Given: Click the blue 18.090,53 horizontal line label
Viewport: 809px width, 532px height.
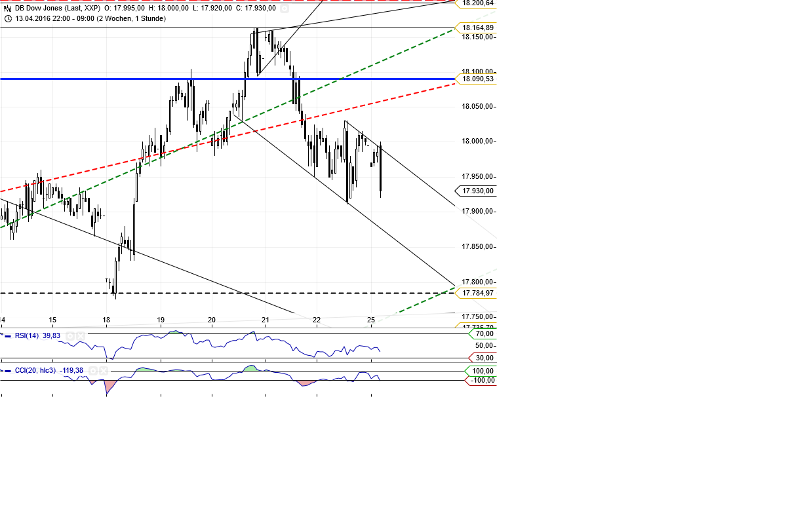Looking at the screenshot, I should (477, 79).
